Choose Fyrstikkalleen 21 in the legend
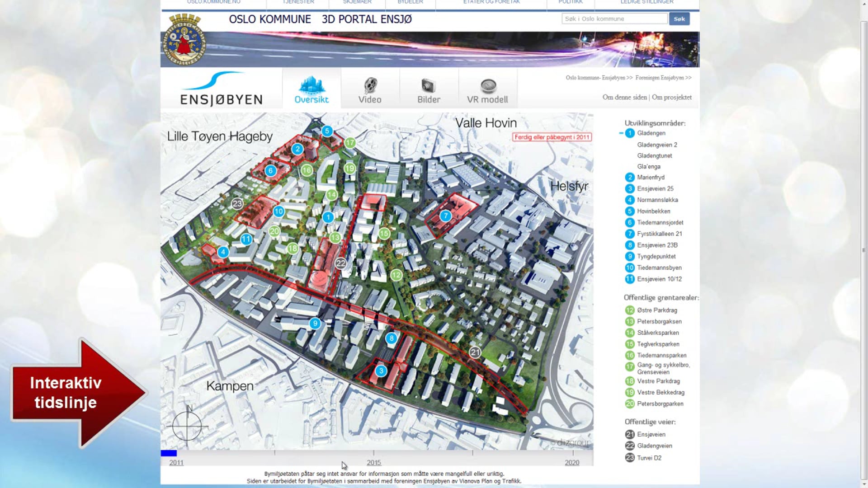Screen dimensions: 868x488 (659, 234)
